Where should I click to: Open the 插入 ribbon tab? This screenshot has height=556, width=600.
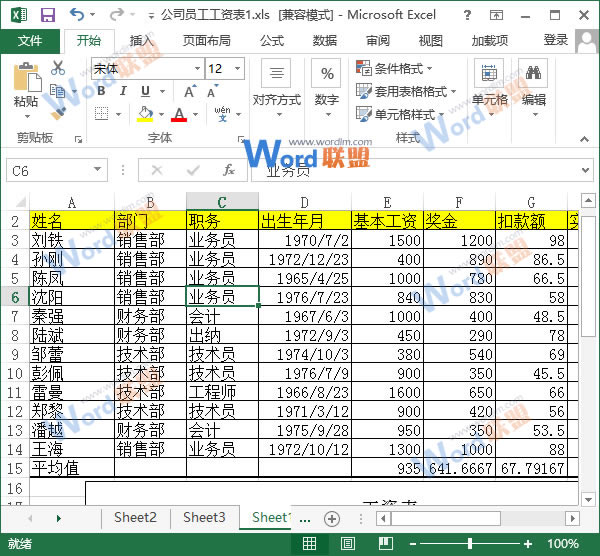click(x=142, y=41)
